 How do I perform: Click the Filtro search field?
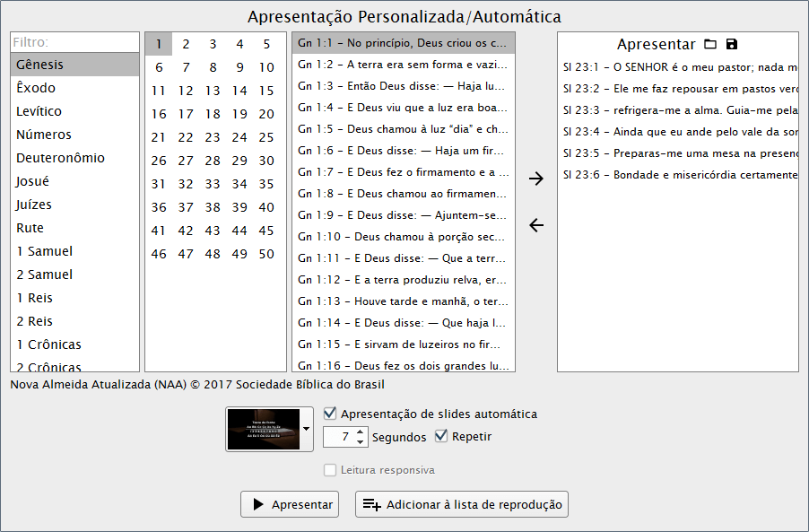point(74,42)
